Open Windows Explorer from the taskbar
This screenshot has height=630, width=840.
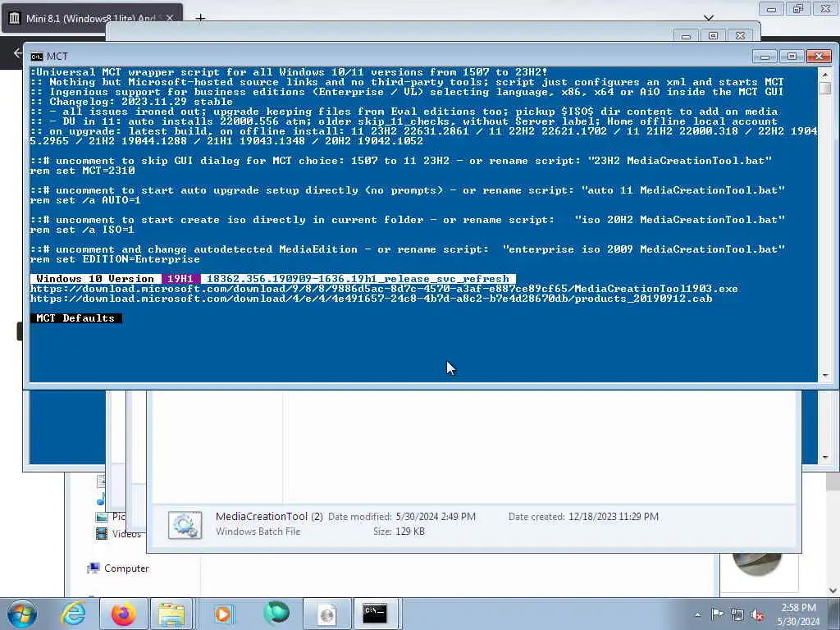click(x=171, y=614)
